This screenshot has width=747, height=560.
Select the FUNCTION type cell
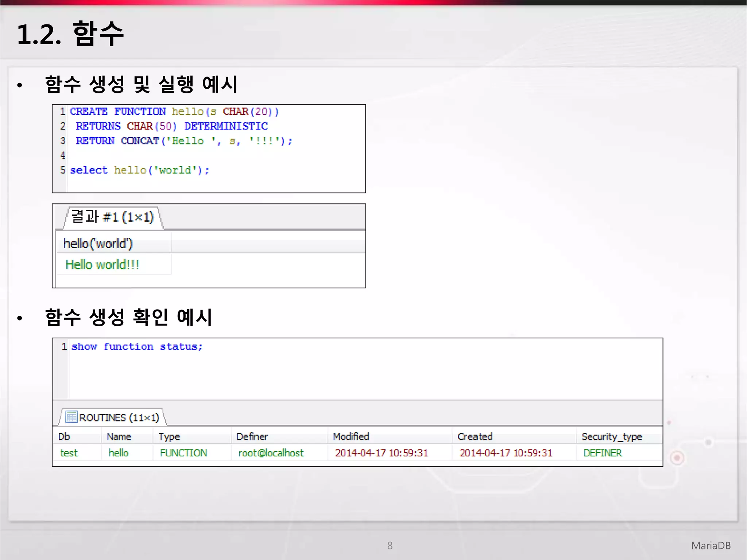coord(192,453)
